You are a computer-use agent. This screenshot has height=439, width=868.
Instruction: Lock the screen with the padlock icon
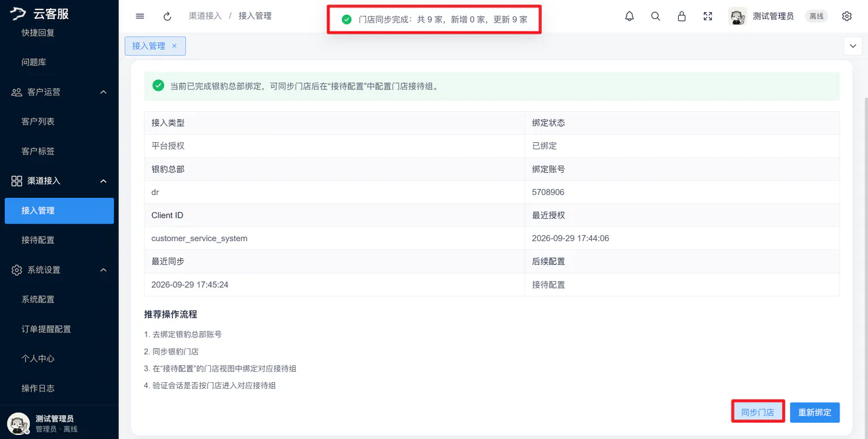point(682,16)
